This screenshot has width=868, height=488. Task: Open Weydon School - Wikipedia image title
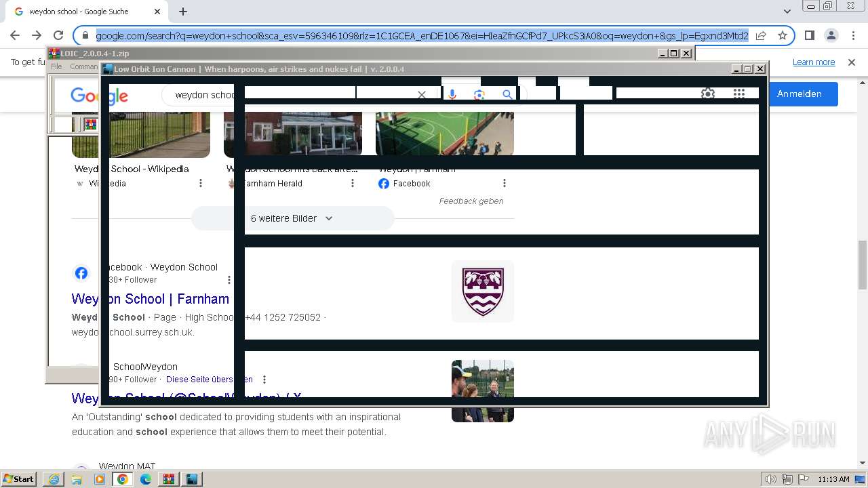132,169
